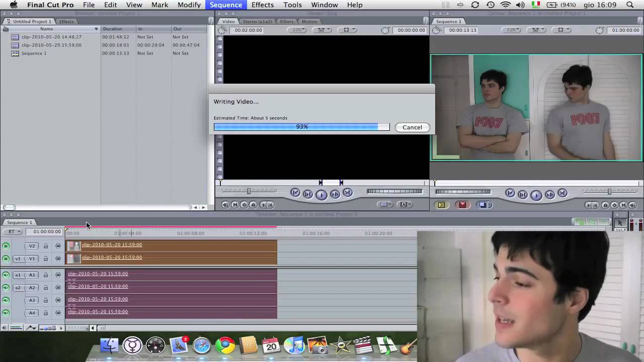Toggle timeline audio controls speaker button

click(x=4, y=328)
